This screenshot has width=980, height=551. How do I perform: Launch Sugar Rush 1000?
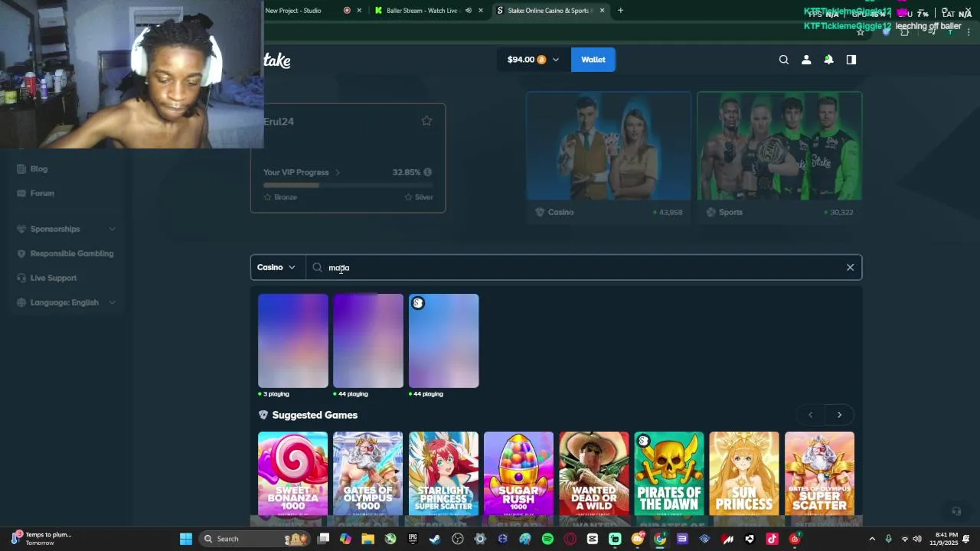518,474
